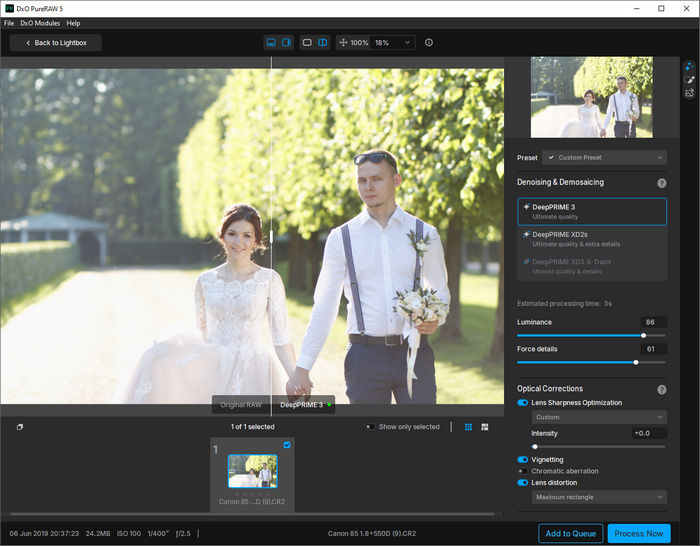700x546 pixels.
Task: Select the Canon 85 CR2 filmstrip thumbnail
Action: coord(252,470)
